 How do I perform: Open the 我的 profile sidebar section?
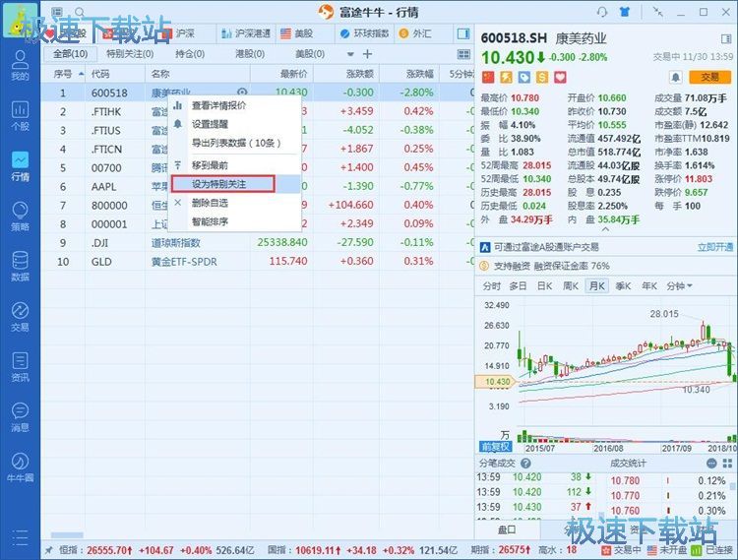[x=20, y=66]
